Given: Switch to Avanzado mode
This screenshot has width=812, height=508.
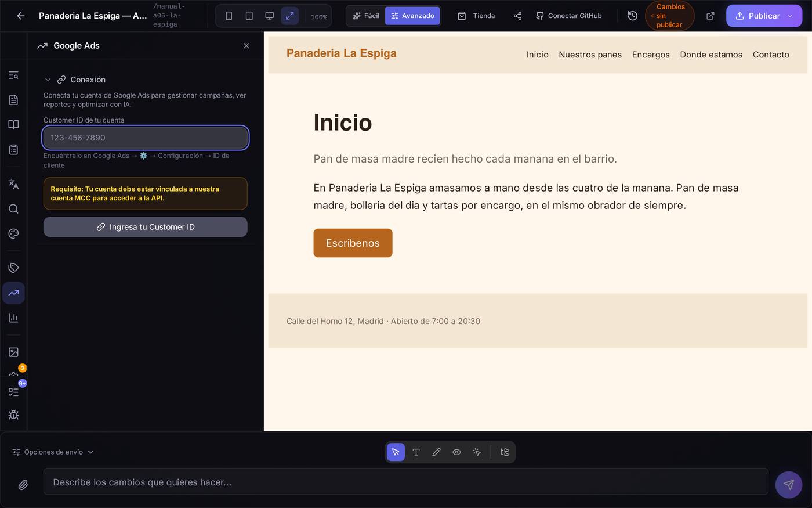Looking at the screenshot, I should [x=412, y=16].
